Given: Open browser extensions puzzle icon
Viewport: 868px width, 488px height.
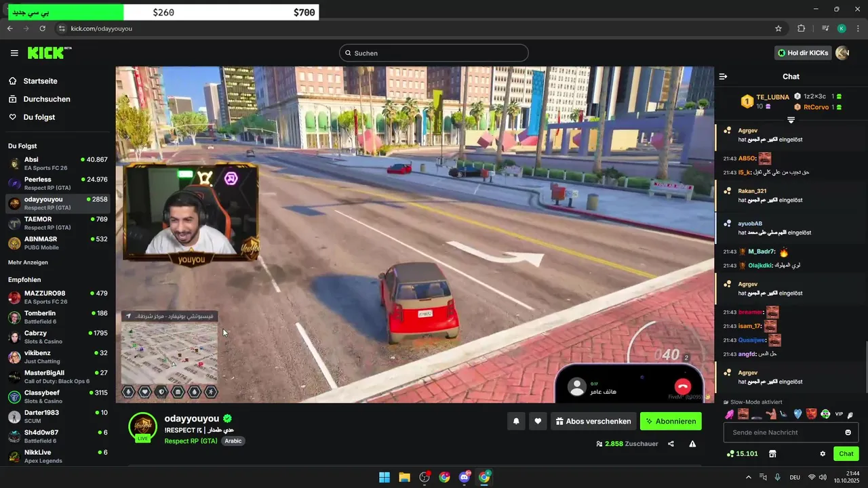Looking at the screenshot, I should [801, 28].
